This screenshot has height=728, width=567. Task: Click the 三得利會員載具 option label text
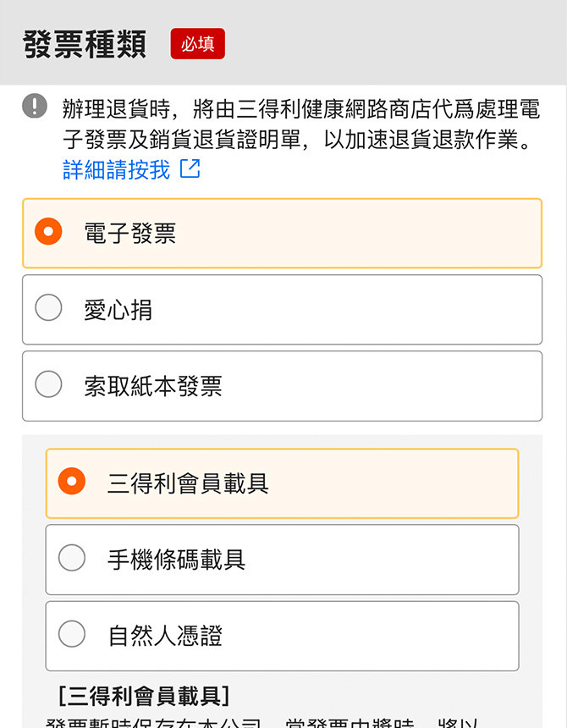[x=188, y=483]
